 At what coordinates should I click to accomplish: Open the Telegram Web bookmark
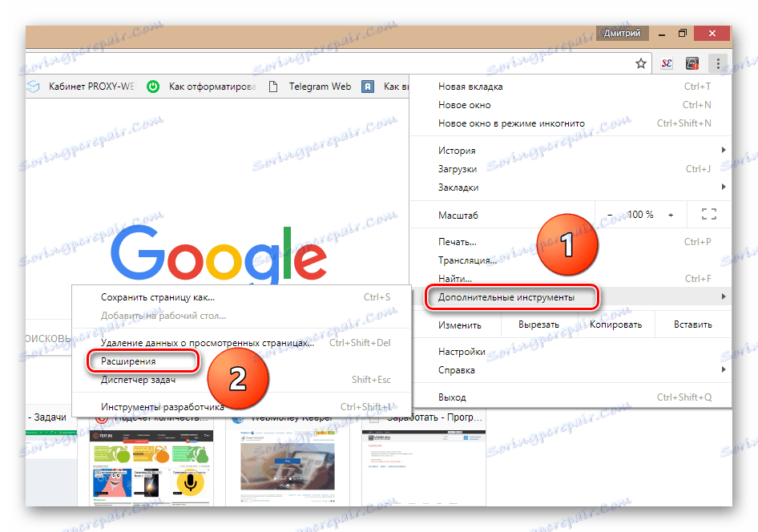(x=310, y=87)
